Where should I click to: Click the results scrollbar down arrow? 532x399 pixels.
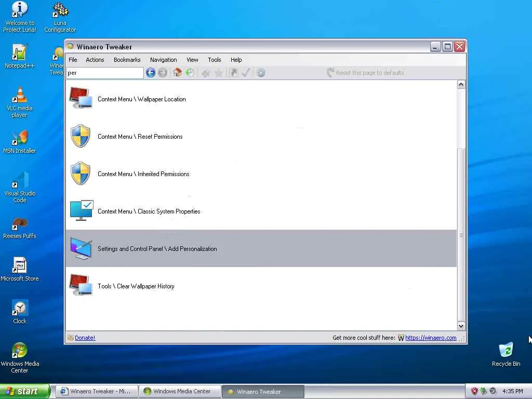(461, 326)
